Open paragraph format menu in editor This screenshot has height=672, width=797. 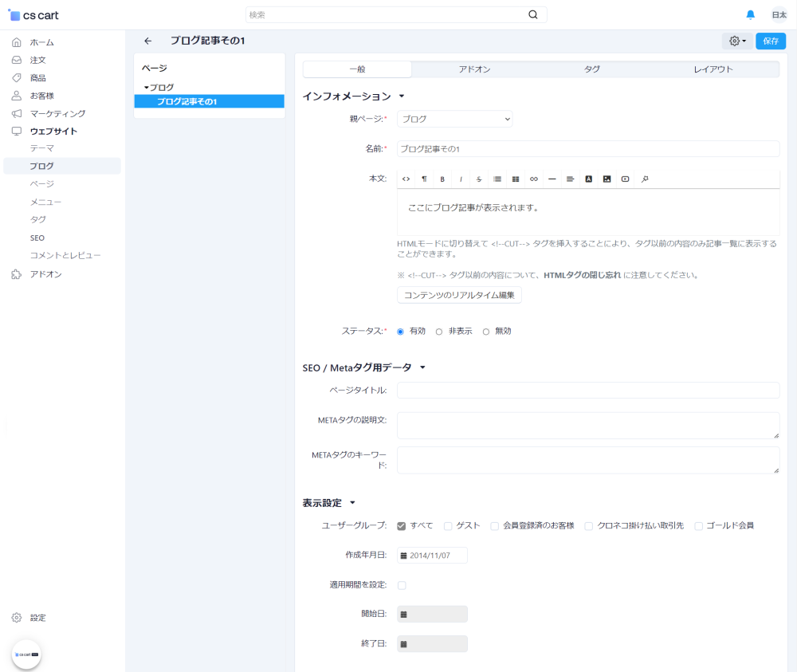[x=424, y=179]
